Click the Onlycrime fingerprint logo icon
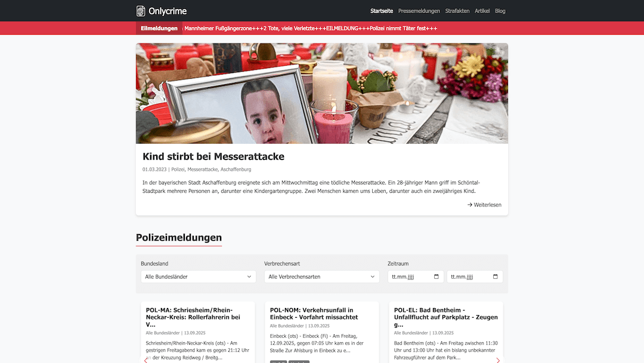The image size is (644, 363). coord(140,11)
